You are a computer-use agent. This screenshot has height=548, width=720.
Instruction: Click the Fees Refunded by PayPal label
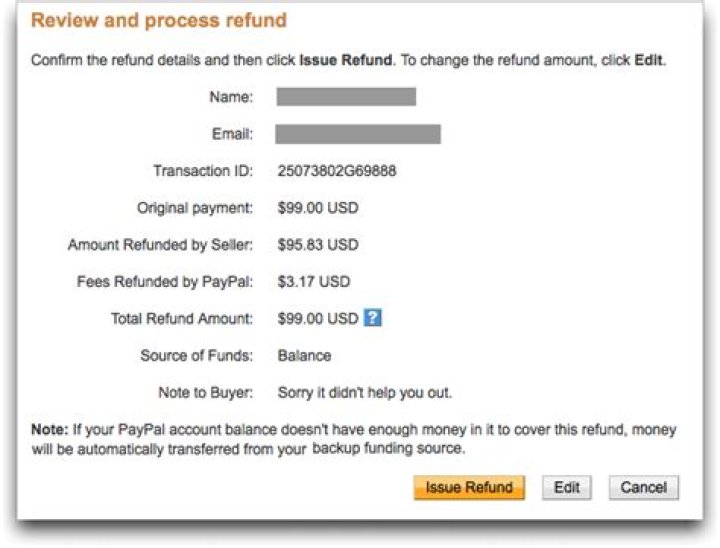pos(165,282)
